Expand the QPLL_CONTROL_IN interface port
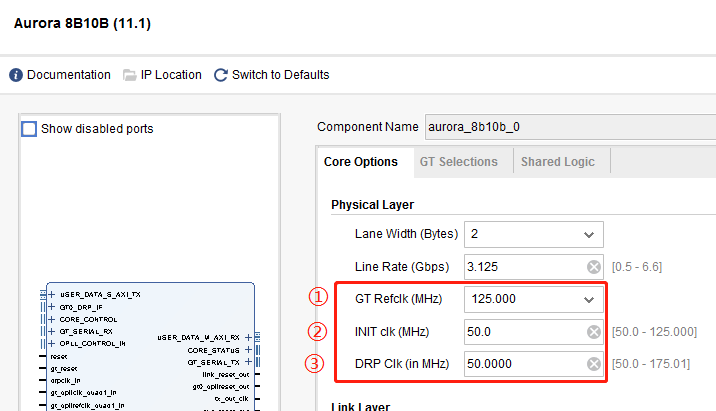Image resolution: width=716 pixels, height=411 pixels. click(x=51, y=343)
